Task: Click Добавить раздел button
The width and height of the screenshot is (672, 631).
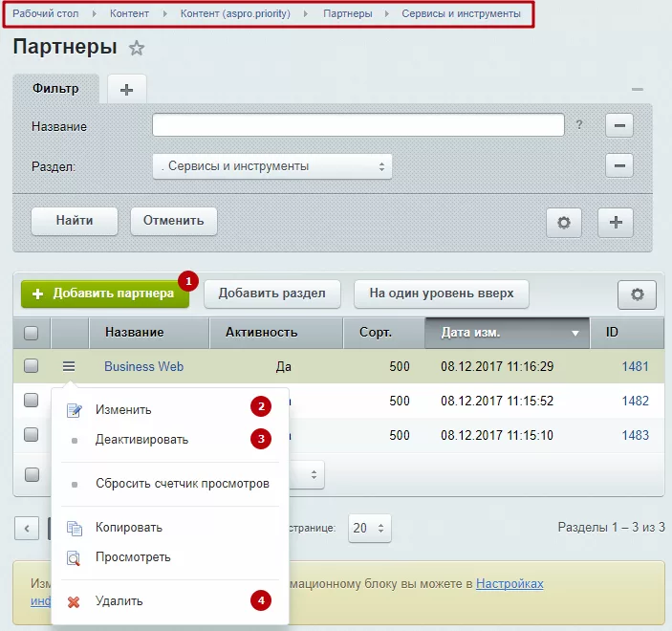Action: click(x=272, y=294)
